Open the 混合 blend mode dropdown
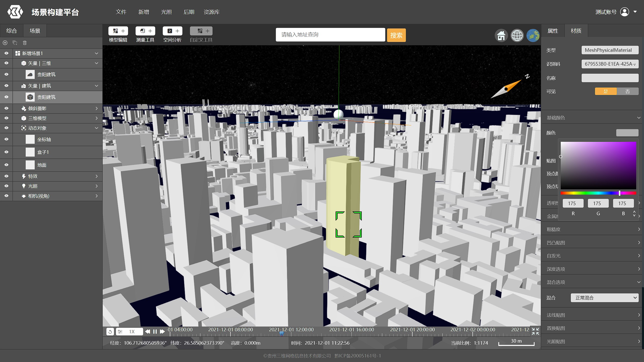Image resolution: width=644 pixels, height=362 pixels. click(604, 298)
